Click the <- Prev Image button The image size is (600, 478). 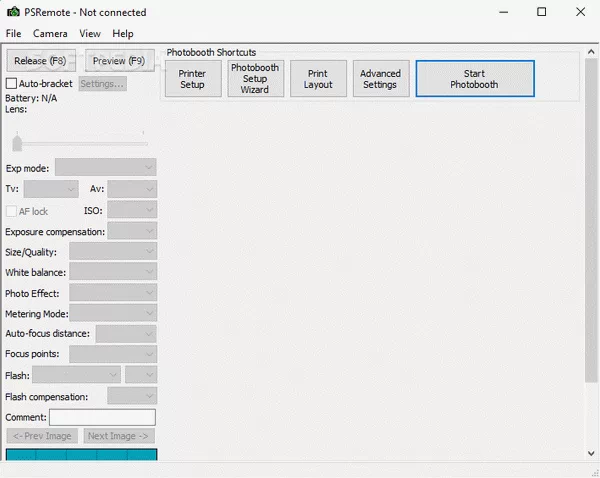click(42, 436)
